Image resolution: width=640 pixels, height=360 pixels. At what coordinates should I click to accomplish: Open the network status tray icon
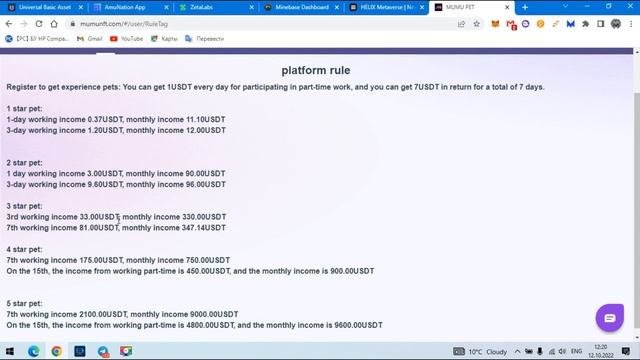[x=551, y=351]
